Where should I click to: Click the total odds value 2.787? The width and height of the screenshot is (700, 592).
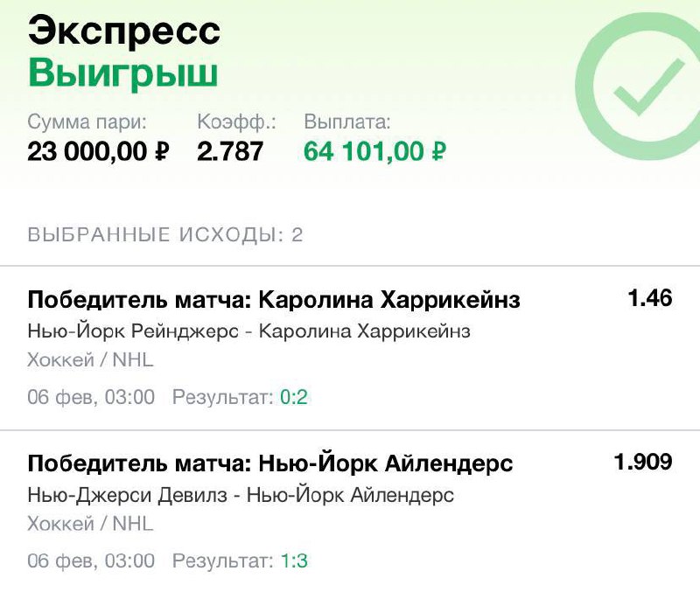pyautogui.click(x=230, y=151)
